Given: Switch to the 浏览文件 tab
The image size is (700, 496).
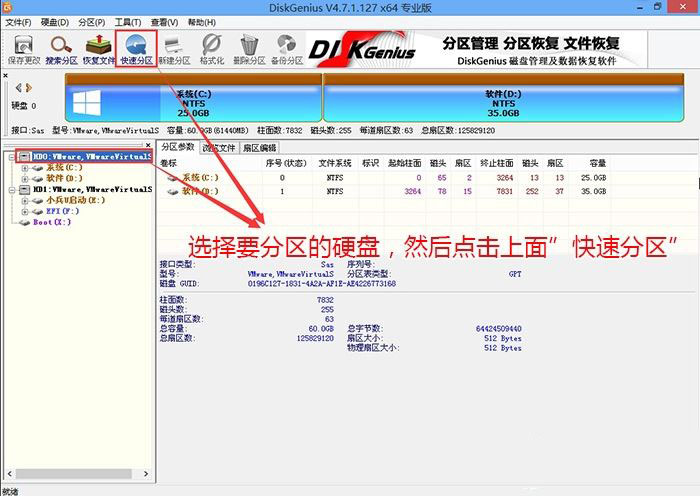Looking at the screenshot, I should (218, 147).
